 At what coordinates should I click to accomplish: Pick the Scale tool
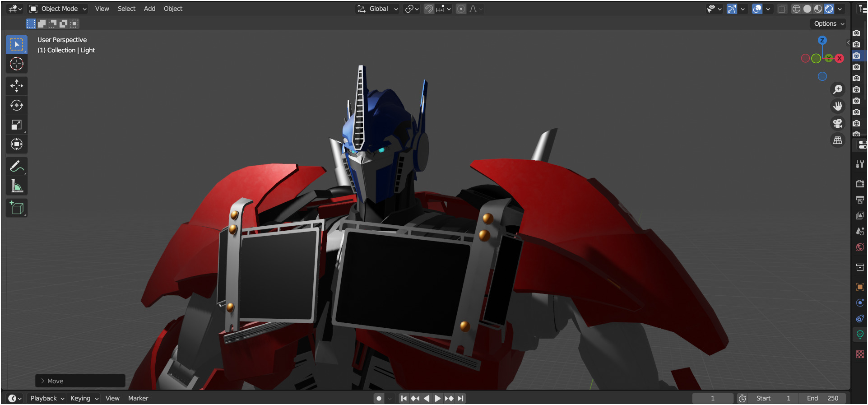17,125
